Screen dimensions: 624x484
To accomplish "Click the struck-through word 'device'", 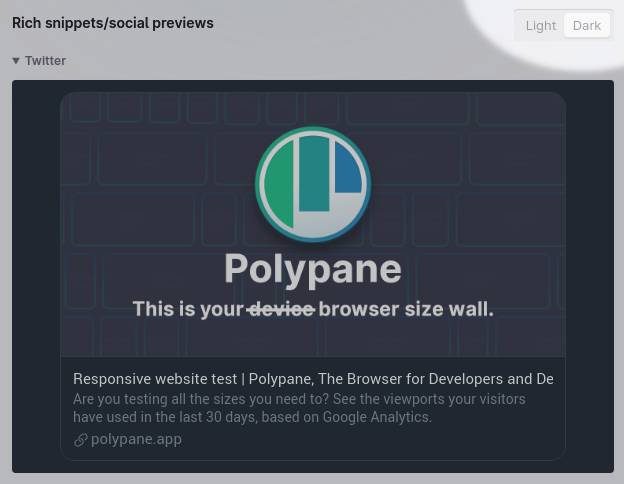I will pyautogui.click(x=281, y=309).
